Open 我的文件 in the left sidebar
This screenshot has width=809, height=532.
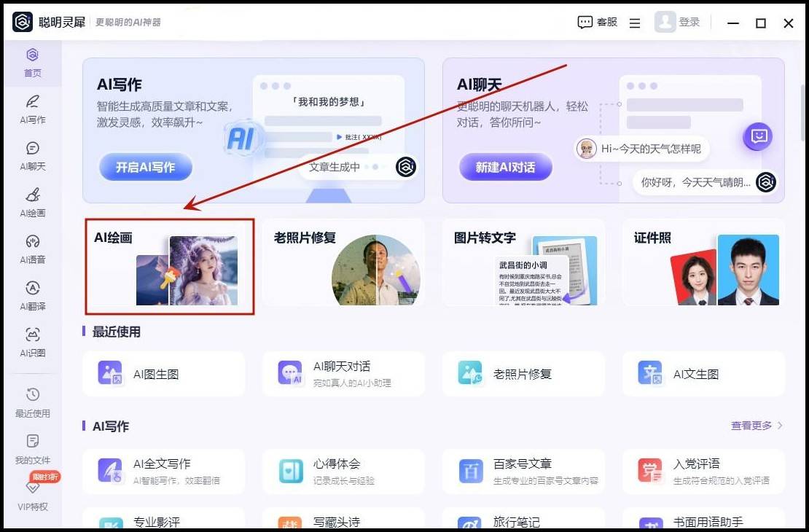coord(32,450)
